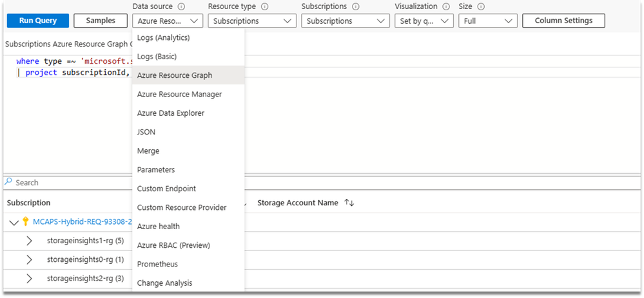Viewport: 644px width, 298px height.
Task: Open the MCAPS-Hybrid-REQ-93308 subscription link
Action: [x=83, y=222]
